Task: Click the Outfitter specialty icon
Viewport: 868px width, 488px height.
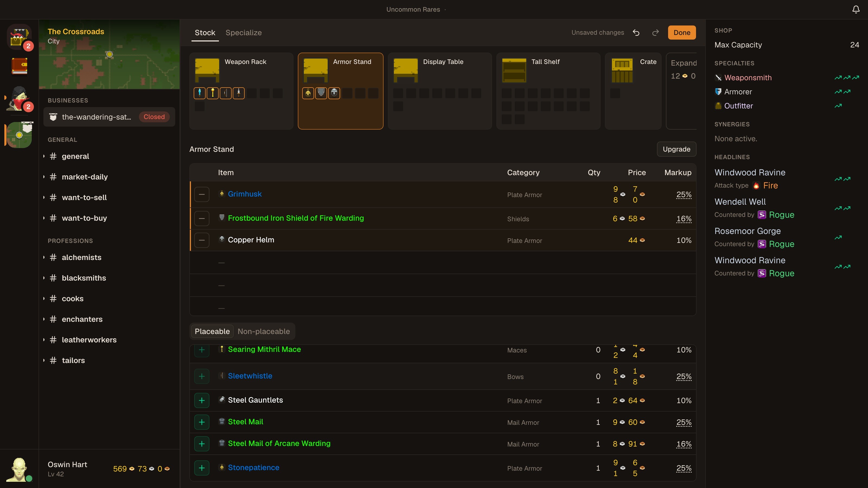Action: [718, 106]
